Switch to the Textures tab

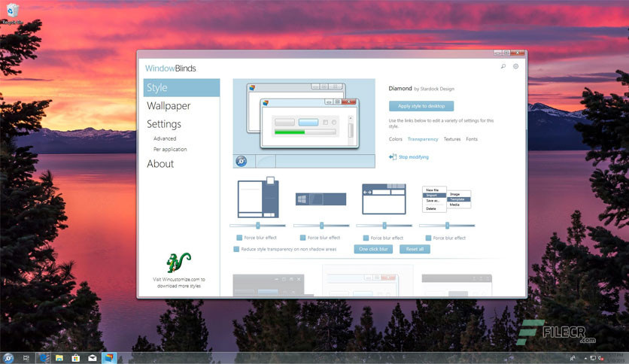click(451, 139)
